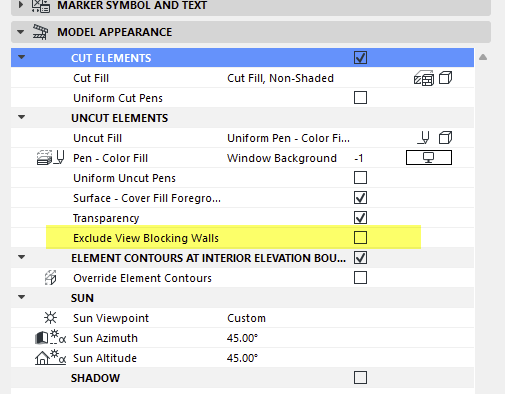Click the Sun Viewpoint sun icon
The image size is (505, 394).
(50, 318)
